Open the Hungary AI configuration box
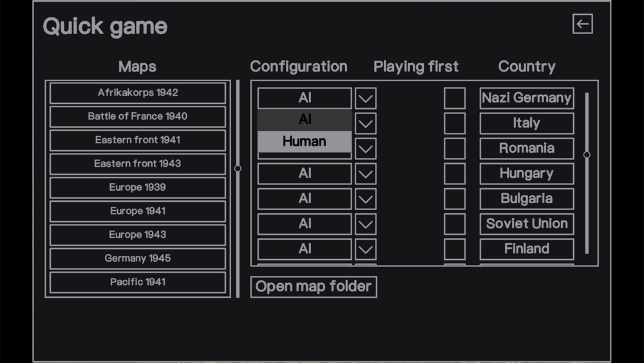Image resolution: width=644 pixels, height=363 pixels. [305, 173]
